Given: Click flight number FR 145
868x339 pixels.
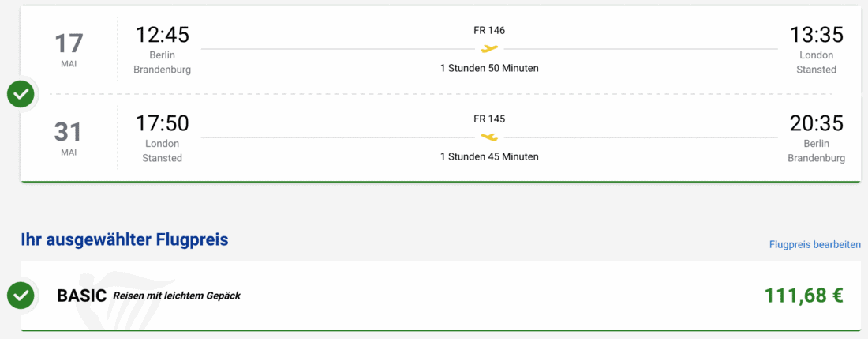Looking at the screenshot, I should 489,119.
